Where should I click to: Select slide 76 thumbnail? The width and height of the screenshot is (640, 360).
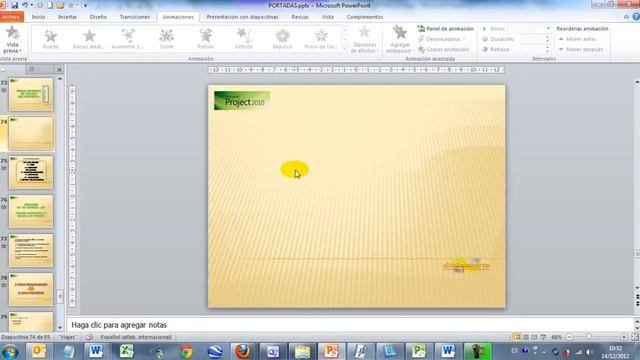[x=31, y=211]
